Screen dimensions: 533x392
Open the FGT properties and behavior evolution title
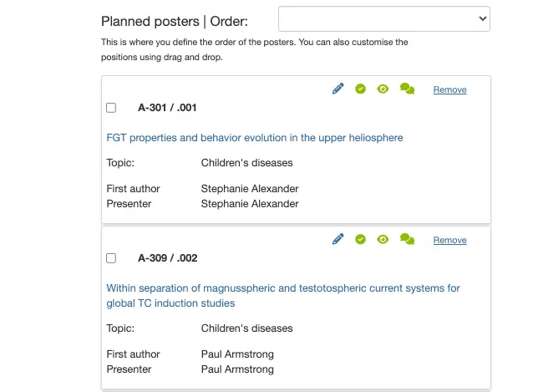coord(255,138)
